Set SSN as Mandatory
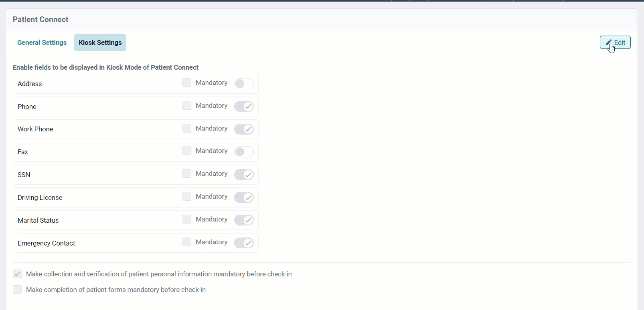 coord(187,173)
